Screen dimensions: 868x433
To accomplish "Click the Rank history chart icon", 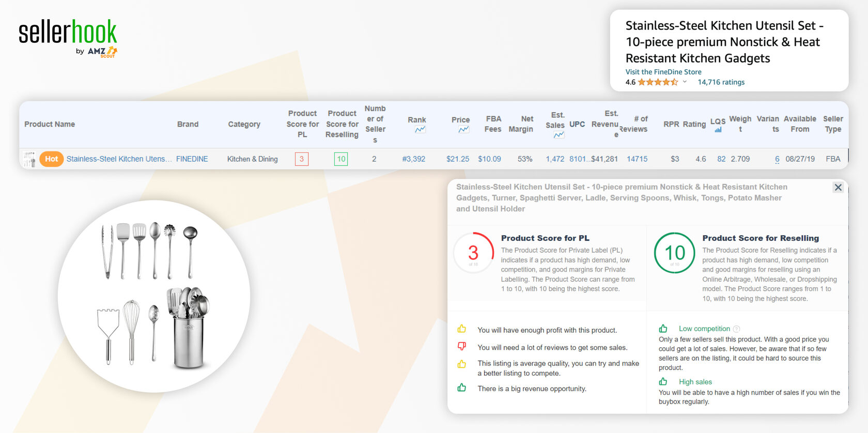I will click(x=420, y=130).
